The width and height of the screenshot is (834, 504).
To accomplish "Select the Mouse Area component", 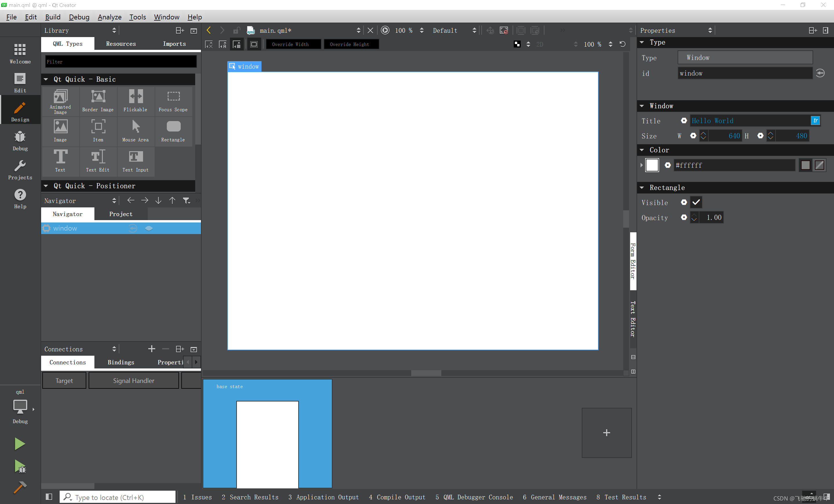I will click(x=135, y=130).
